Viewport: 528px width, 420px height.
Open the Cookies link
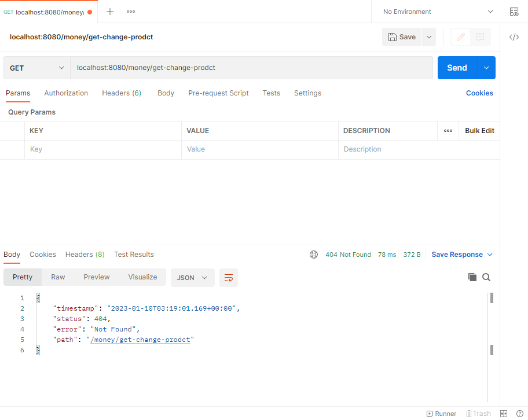(479, 93)
